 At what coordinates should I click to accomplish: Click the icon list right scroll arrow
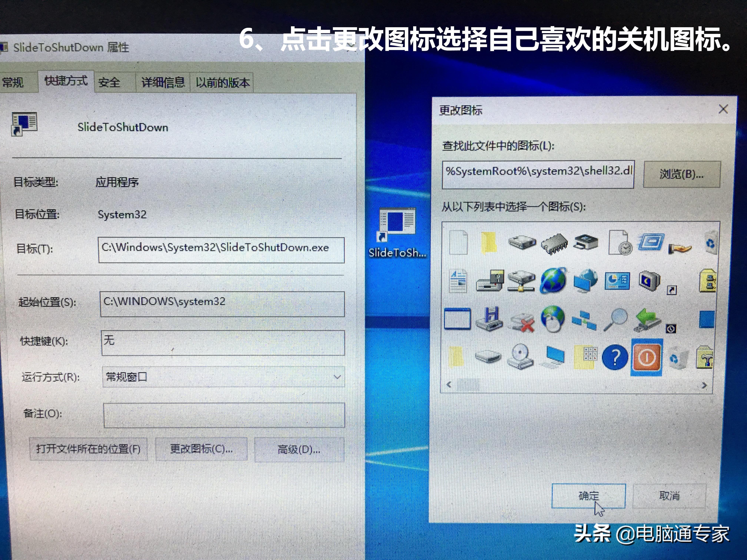(x=704, y=385)
